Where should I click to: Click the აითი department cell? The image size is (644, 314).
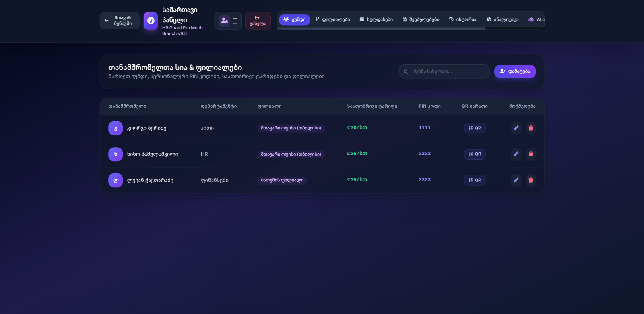(207, 128)
